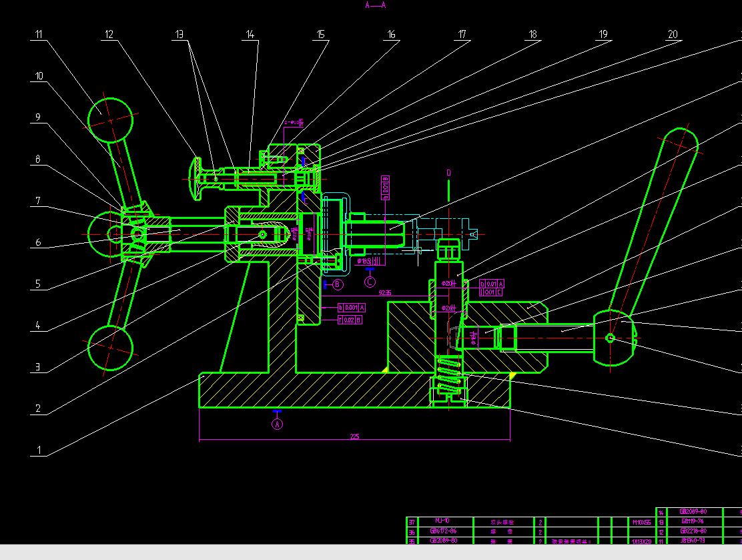
Task: Select JB1340-73 standard cell
Action: coord(694,541)
